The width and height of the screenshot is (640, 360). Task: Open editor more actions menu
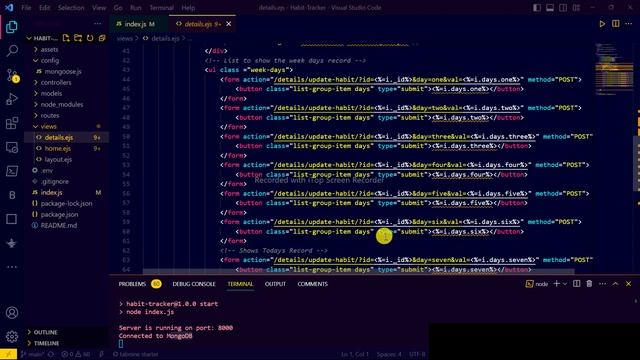click(629, 24)
